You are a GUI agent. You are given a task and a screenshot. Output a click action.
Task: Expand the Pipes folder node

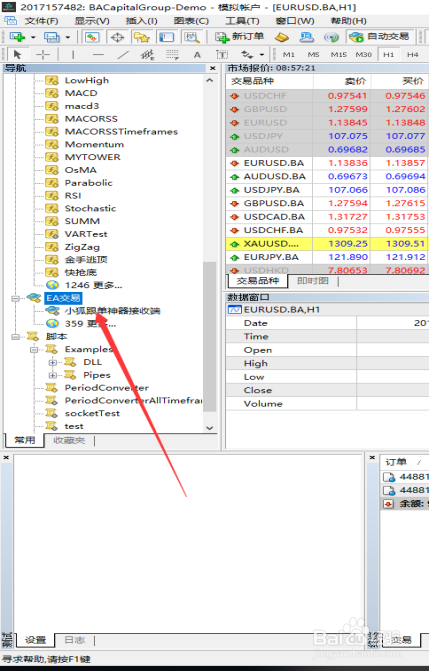click(x=52, y=375)
